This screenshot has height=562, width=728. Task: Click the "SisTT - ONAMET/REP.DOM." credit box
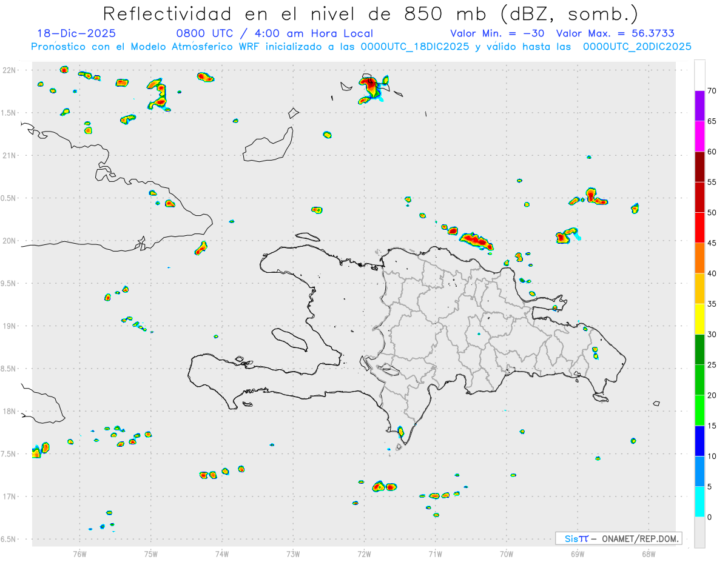(618, 538)
